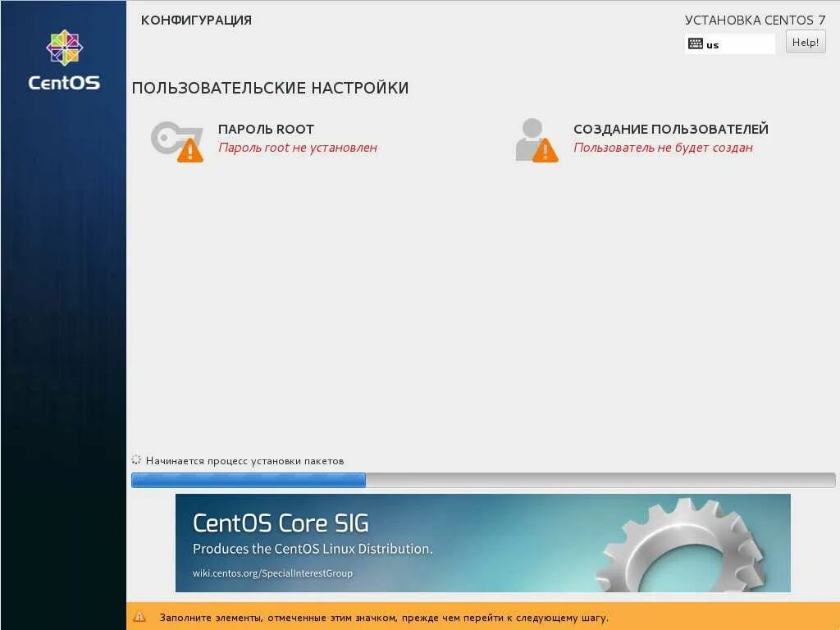
Task: Open the root password key icon
Action: (177, 141)
